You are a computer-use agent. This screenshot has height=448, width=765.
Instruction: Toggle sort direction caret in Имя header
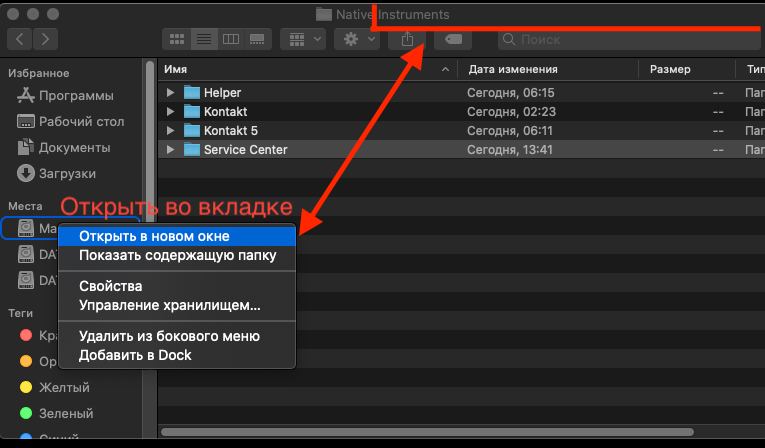(x=445, y=70)
